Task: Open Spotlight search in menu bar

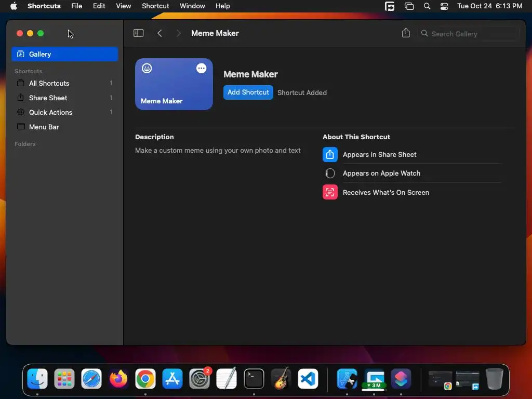Action: 427,6
